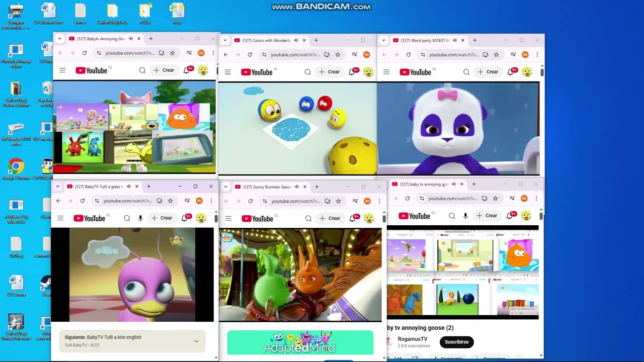This screenshot has width=644, height=362.
Task: Reload the page in Sunny Bunnies window
Action: coord(251,201)
